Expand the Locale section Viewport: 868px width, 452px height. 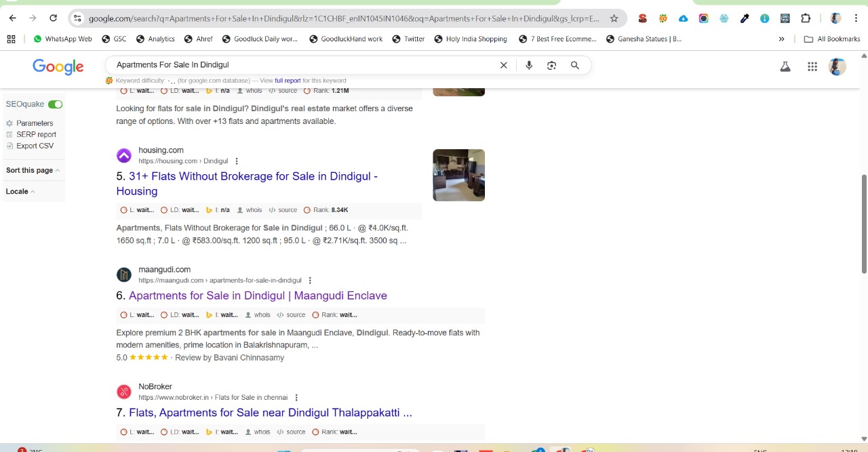click(x=33, y=191)
